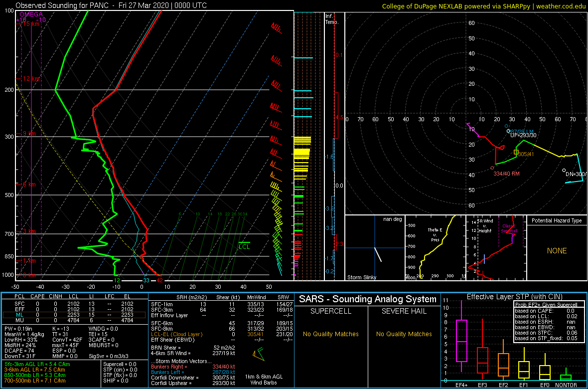Screen dimensions: 588x389
Task: Click the Supercell = 0.0 composite value
Action: (x=121, y=364)
